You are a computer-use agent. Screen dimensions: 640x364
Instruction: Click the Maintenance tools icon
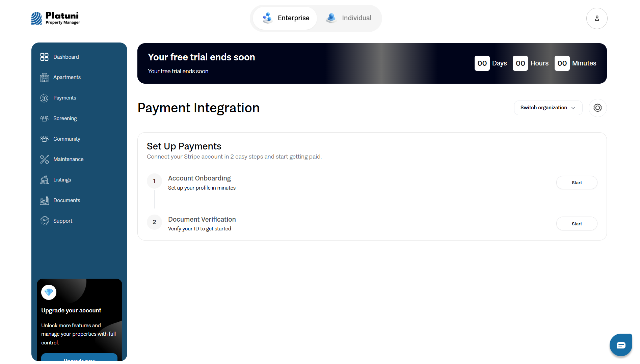(x=44, y=159)
